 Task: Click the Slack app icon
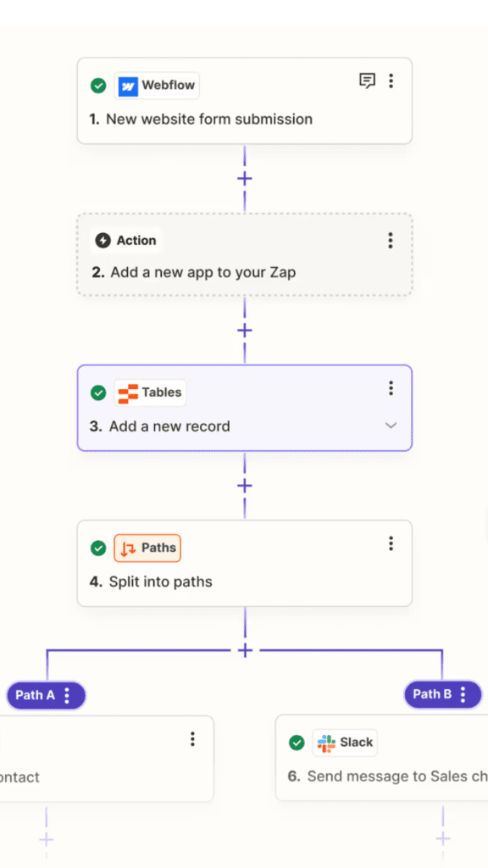[x=326, y=743]
